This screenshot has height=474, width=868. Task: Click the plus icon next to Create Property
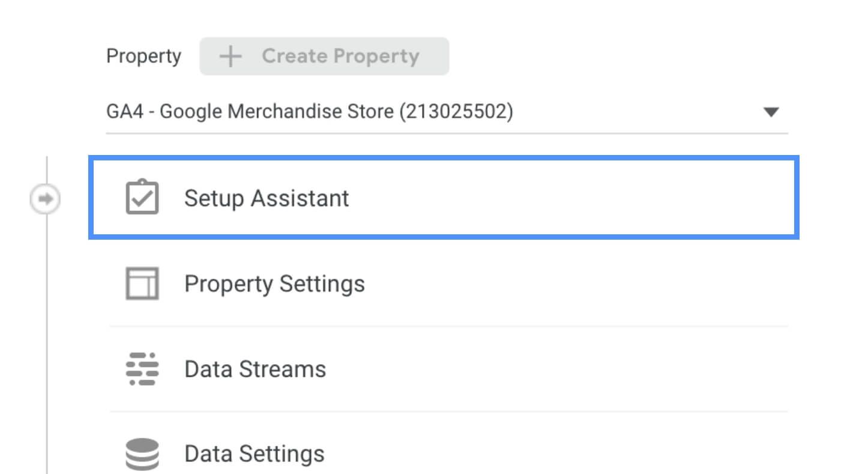[x=230, y=56]
